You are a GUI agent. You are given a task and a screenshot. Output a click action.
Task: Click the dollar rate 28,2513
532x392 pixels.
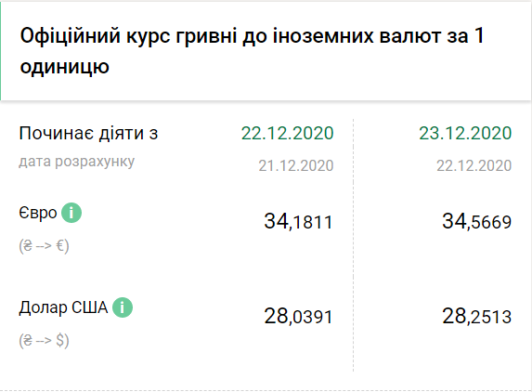click(476, 317)
